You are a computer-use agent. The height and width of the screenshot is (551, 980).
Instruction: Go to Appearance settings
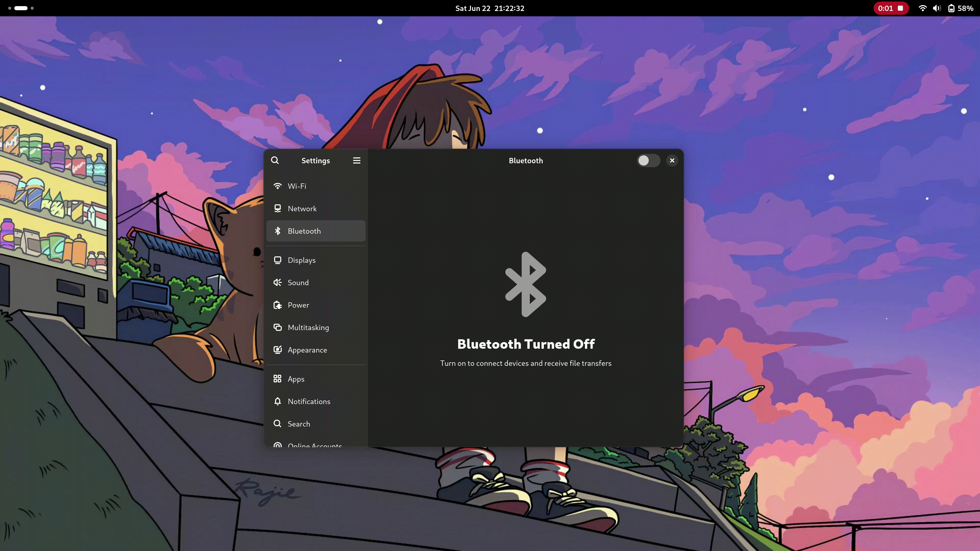click(x=316, y=350)
